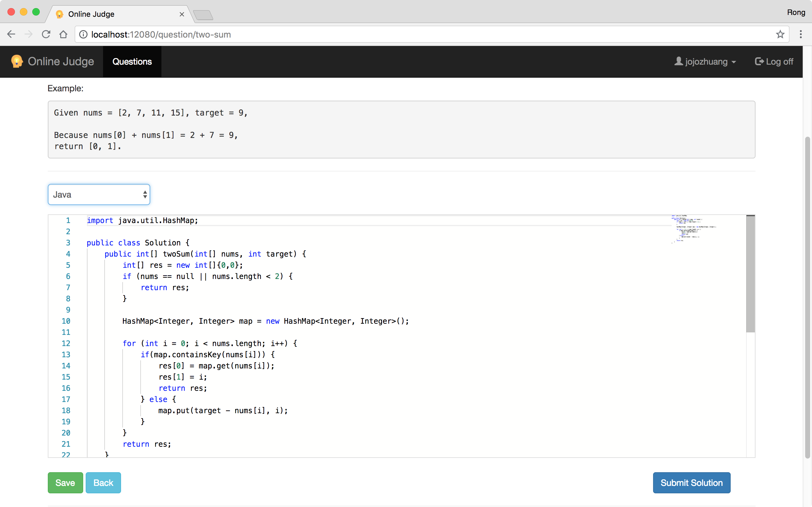The width and height of the screenshot is (812, 507).
Task: Click line number 12 in editor
Action: pos(66,343)
